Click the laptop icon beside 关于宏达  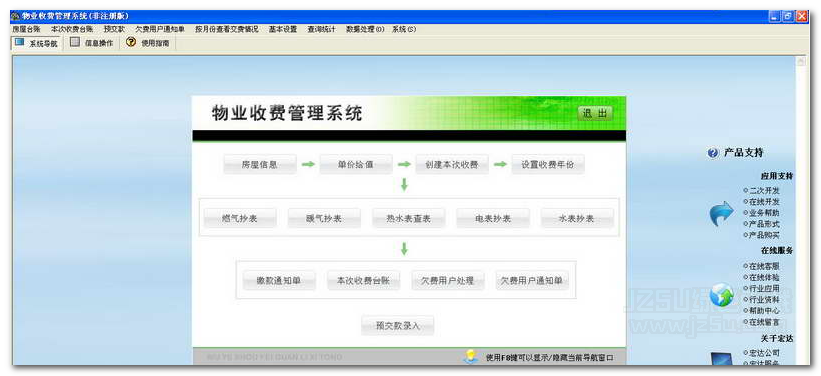pos(723,359)
